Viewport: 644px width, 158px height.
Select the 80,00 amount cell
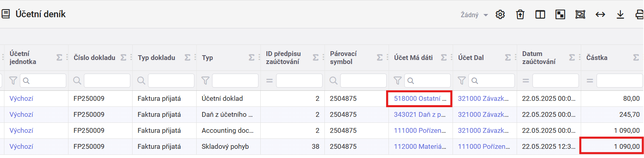pos(612,98)
